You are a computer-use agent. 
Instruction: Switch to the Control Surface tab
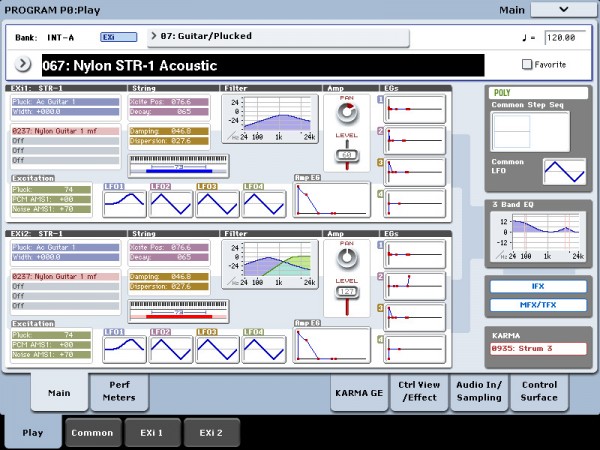[539, 391]
